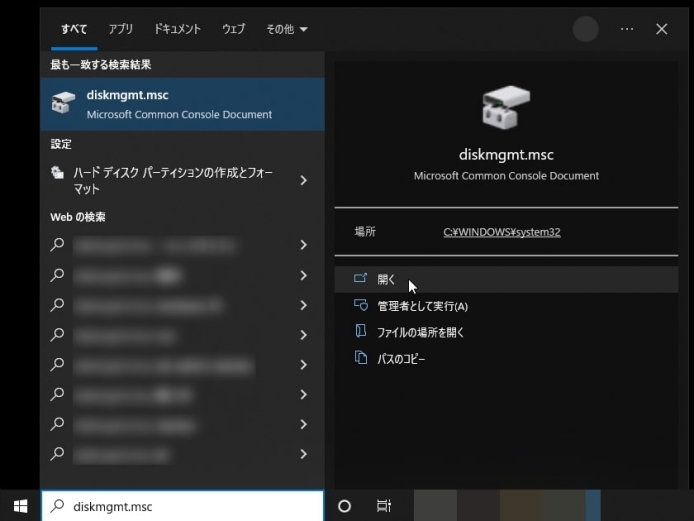
Task: Switch to the ドキュメント tab
Action: [x=177, y=29]
